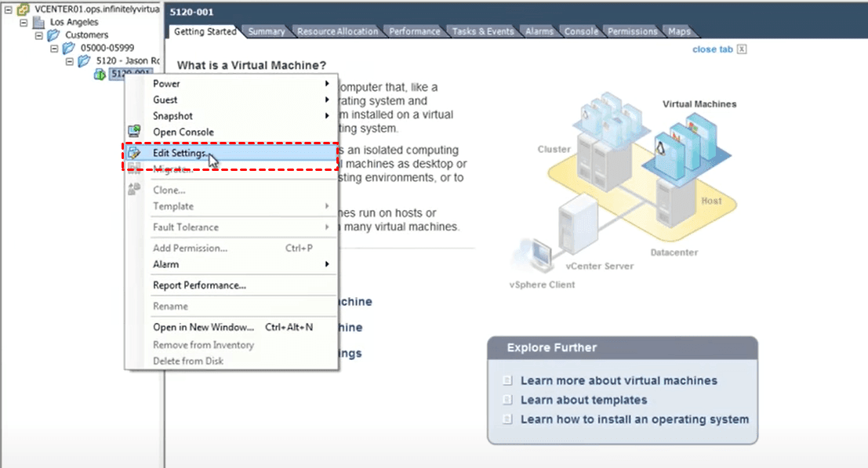This screenshot has width=868, height=468.
Task: Open Learn about templates link
Action: click(x=584, y=400)
